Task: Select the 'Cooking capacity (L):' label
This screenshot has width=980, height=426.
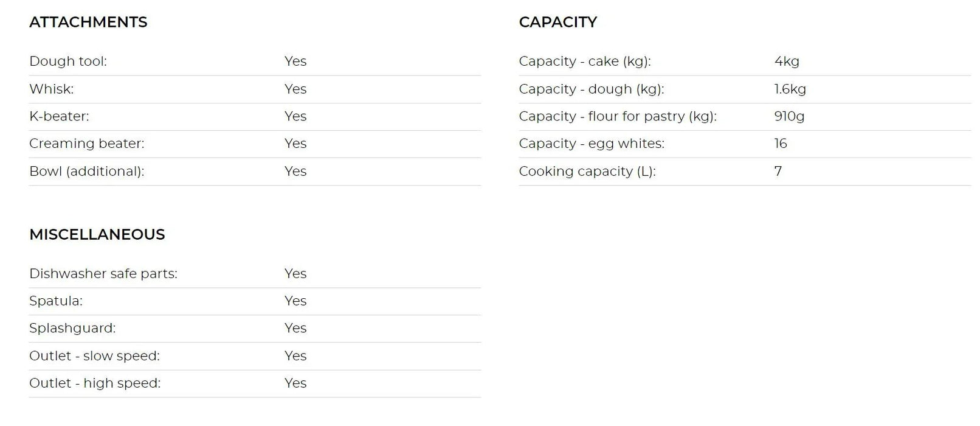Action: [587, 172]
